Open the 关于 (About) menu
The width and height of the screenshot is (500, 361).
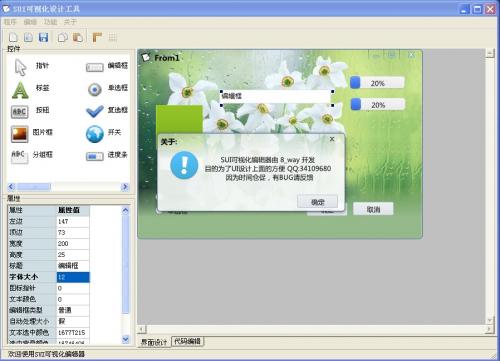70,22
